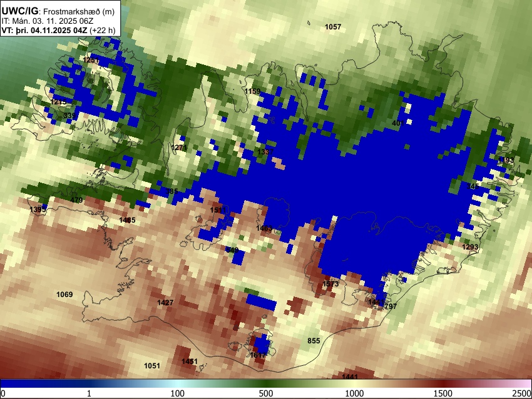The height and width of the screenshot is (399, 532).
Task: Click the map value 1511
Action: tap(218, 210)
